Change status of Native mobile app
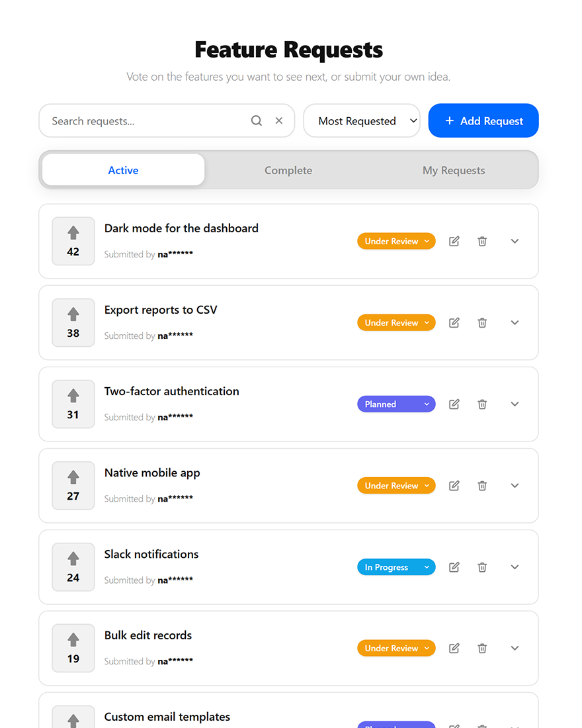This screenshot has height=728, width=582. pyautogui.click(x=396, y=486)
